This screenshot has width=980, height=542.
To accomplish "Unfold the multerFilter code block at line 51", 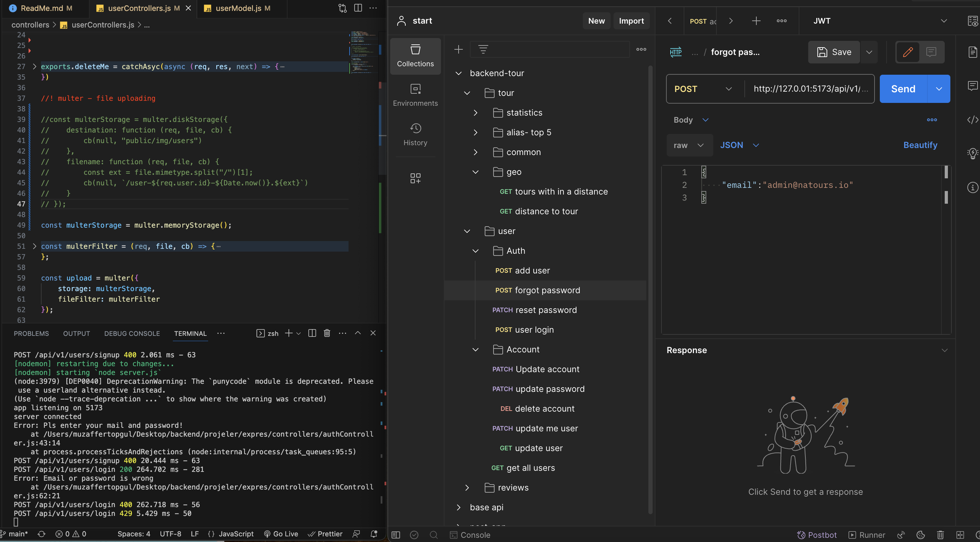I will click(x=35, y=246).
